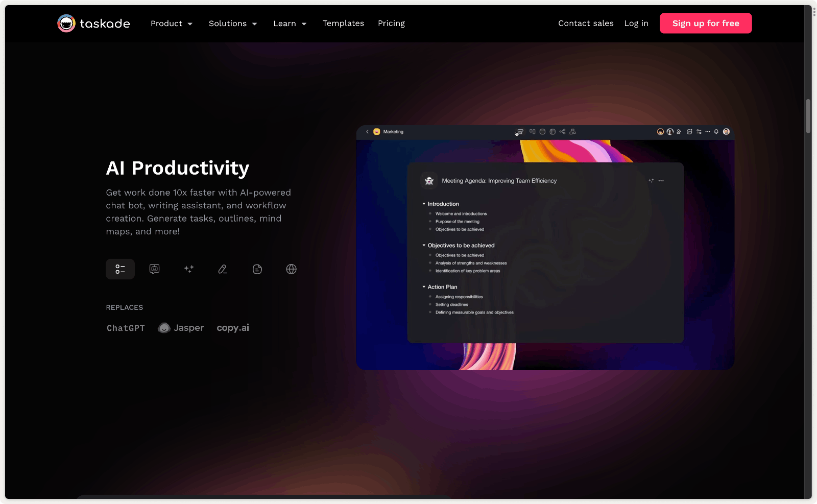Select the task list feature icon
The image size is (817, 504).
tap(120, 269)
